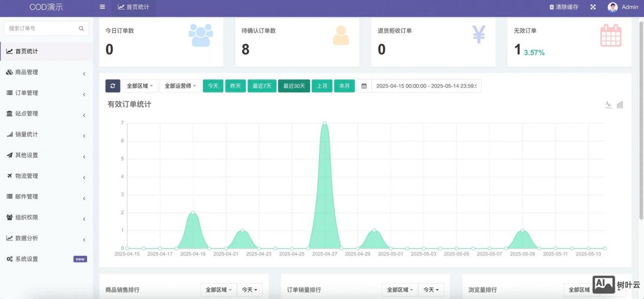This screenshot has width=644, height=299.
Task: Open the 全部运营师 dropdown
Action: pyautogui.click(x=179, y=86)
